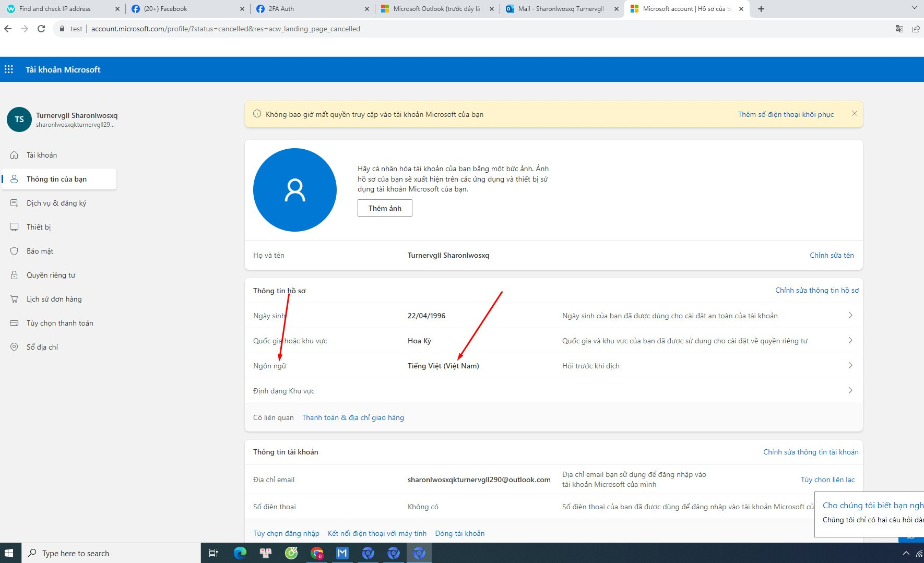Click the Chỉnh sửa tên link
The width and height of the screenshot is (924, 563).
tap(832, 255)
